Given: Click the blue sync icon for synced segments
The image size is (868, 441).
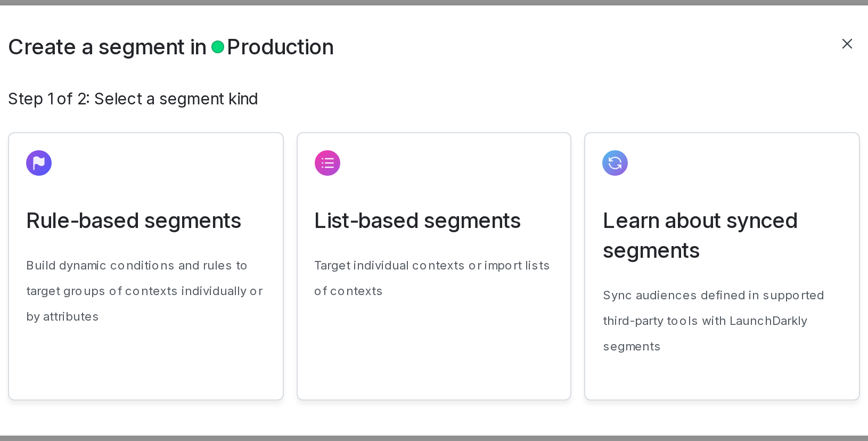Looking at the screenshot, I should 615,163.
